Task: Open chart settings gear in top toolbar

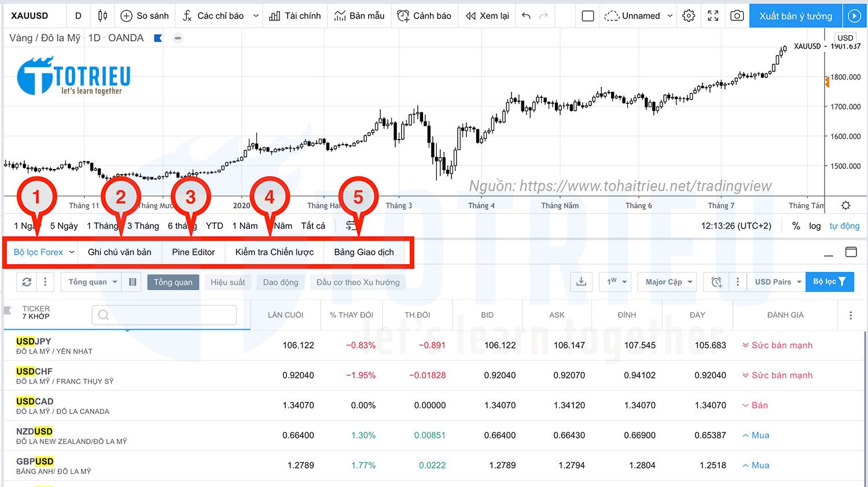Action: point(689,16)
